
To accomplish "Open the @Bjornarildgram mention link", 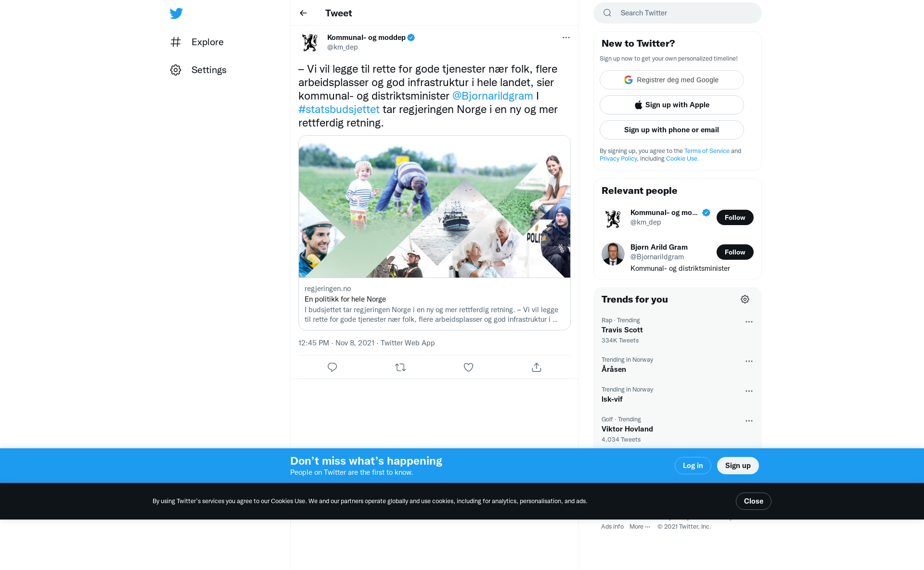I will pyautogui.click(x=492, y=96).
